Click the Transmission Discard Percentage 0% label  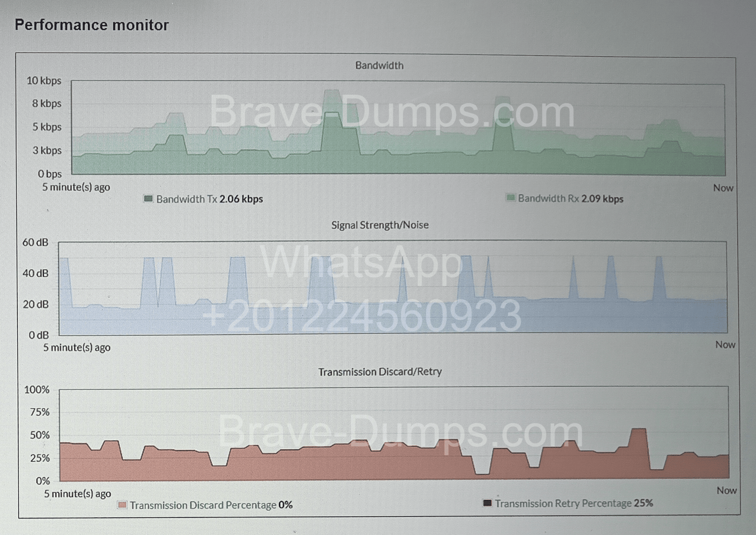(211, 505)
